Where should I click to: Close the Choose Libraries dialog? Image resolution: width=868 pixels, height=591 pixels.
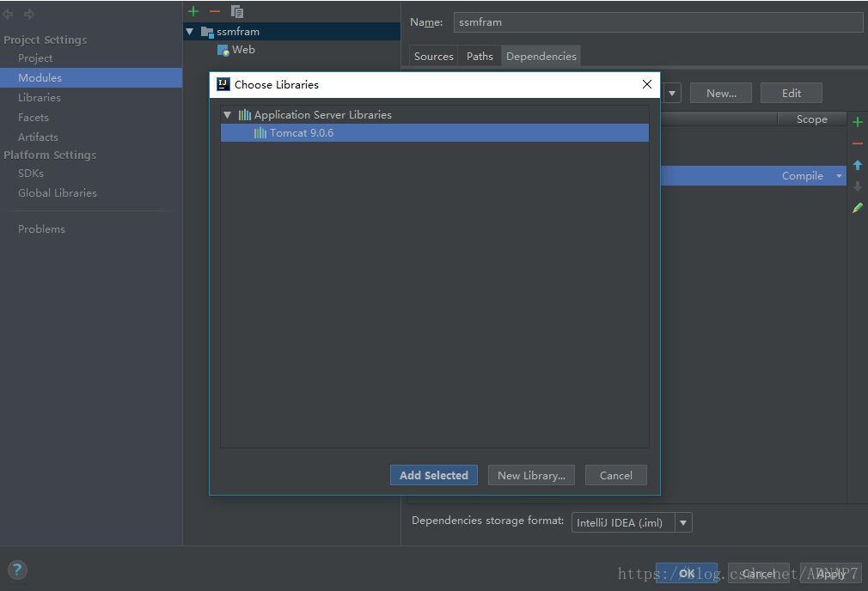(646, 84)
